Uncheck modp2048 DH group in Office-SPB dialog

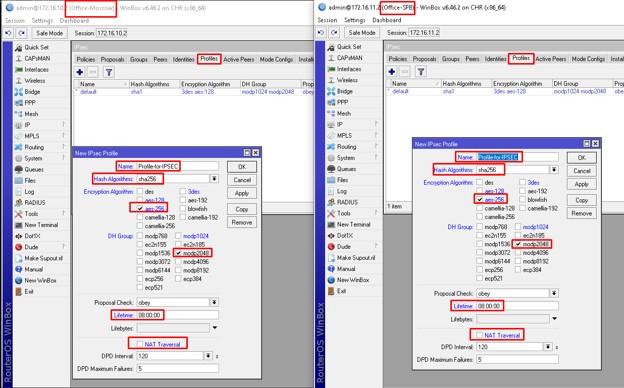click(518, 244)
